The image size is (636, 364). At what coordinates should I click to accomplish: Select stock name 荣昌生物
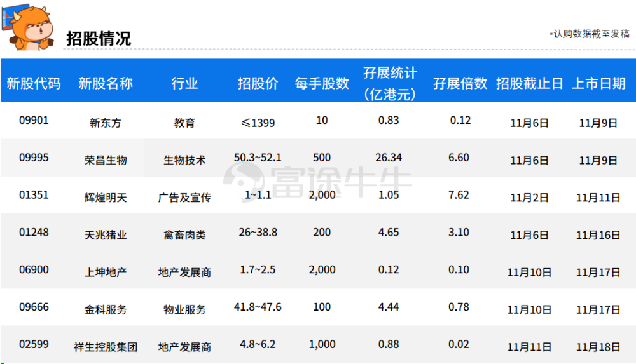coord(106,160)
